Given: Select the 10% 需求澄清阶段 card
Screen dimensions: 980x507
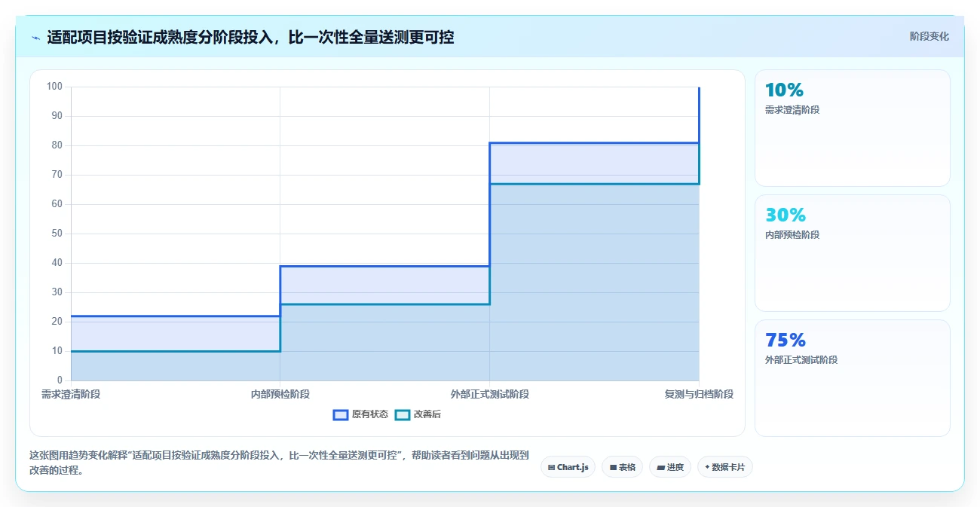Looking at the screenshot, I should coord(853,128).
